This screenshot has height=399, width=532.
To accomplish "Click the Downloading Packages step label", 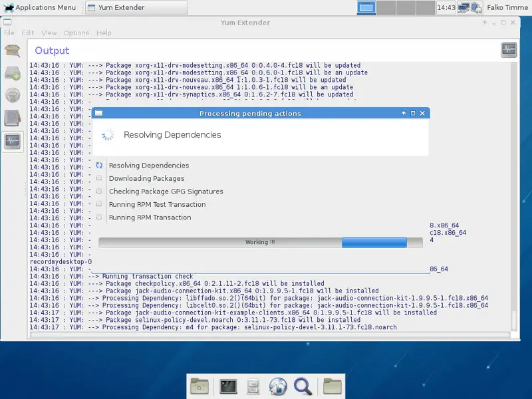I will (146, 178).
